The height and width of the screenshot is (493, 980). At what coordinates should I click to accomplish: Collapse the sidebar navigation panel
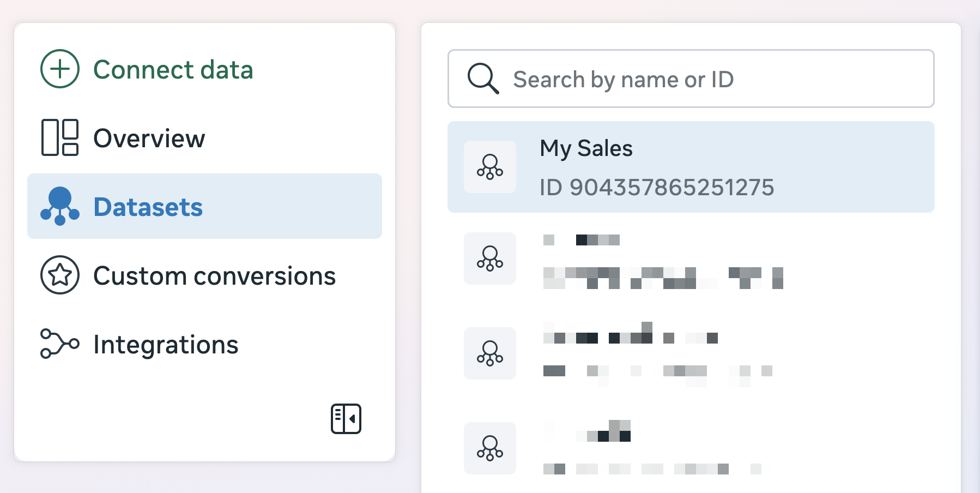click(x=346, y=419)
